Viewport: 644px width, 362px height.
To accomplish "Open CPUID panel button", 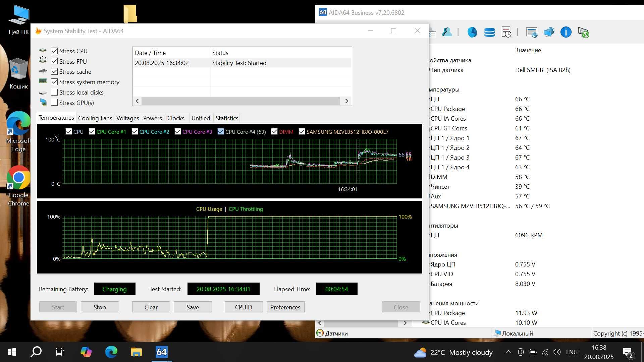I will coord(244,307).
